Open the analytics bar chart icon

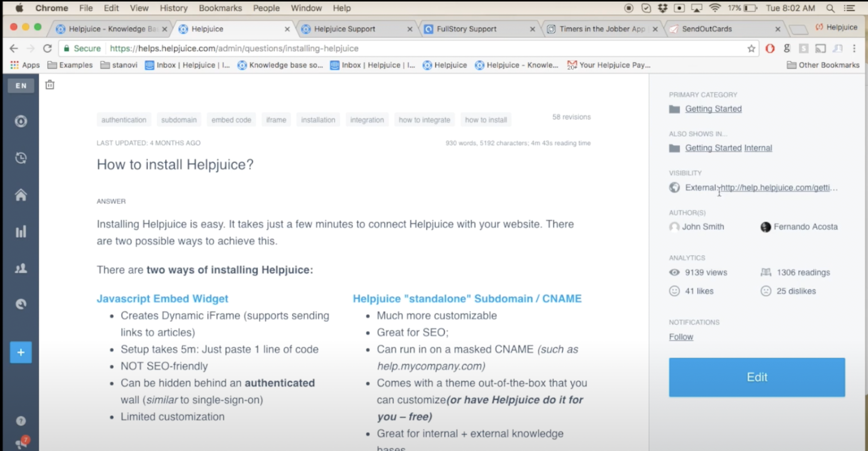[21, 231]
